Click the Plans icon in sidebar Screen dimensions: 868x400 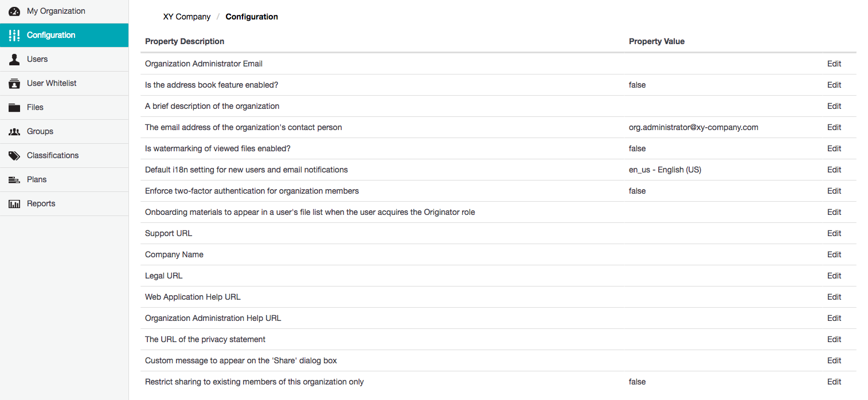pyautogui.click(x=14, y=180)
